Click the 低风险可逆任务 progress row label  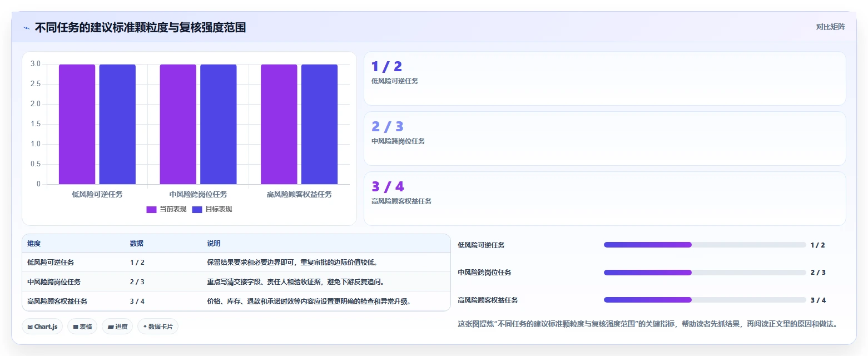pyautogui.click(x=481, y=245)
